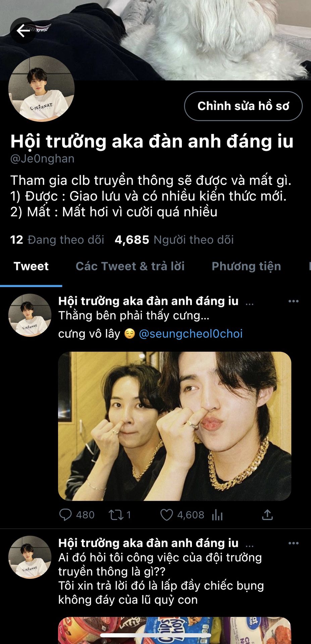
Task: Like the first tweet with heart icon
Action: 166,515
